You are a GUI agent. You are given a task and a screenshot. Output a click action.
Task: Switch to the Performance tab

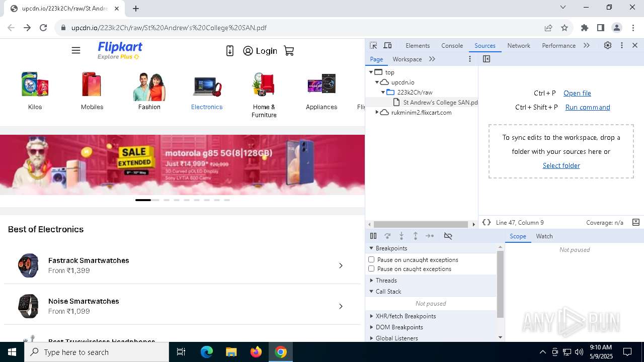(558, 45)
